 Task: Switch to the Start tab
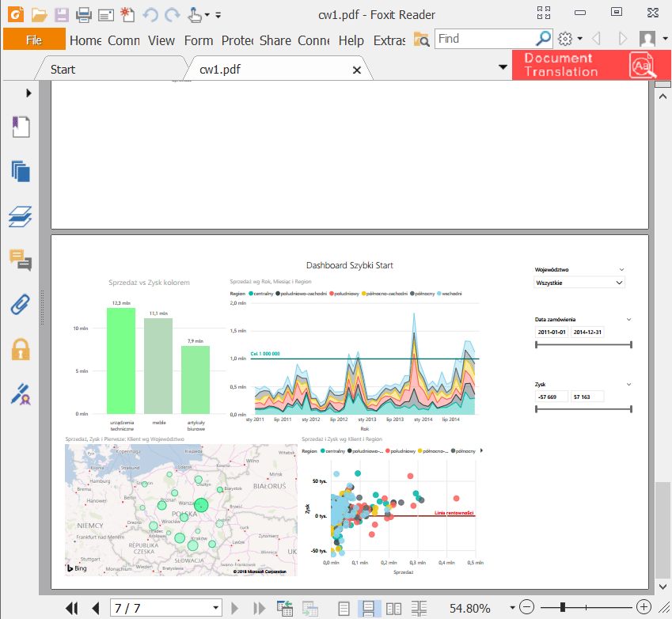click(x=63, y=70)
